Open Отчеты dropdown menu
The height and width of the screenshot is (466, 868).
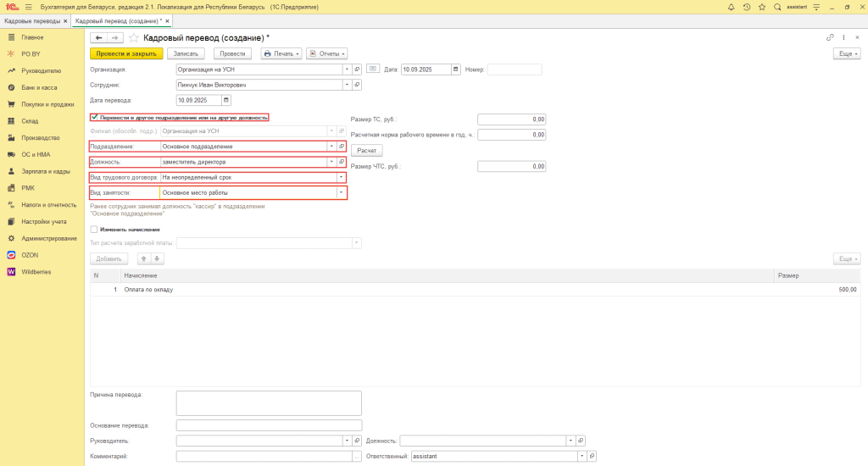[x=326, y=53]
